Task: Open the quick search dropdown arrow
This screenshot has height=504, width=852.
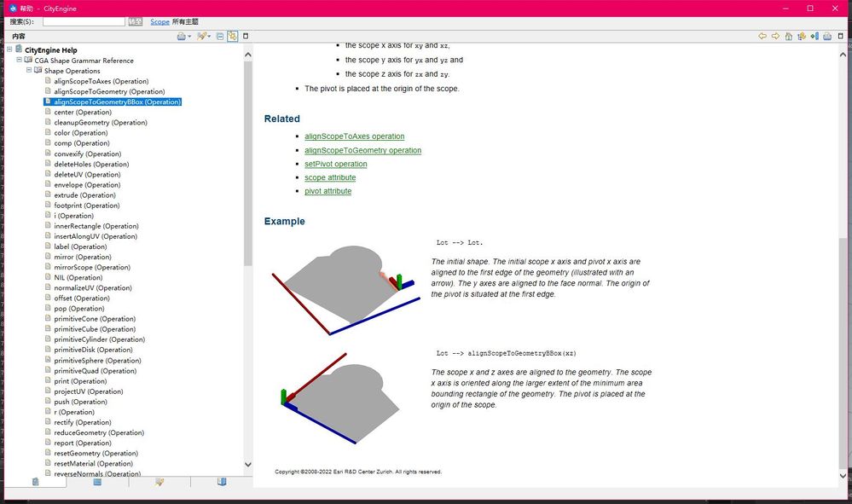Action: (x=209, y=37)
